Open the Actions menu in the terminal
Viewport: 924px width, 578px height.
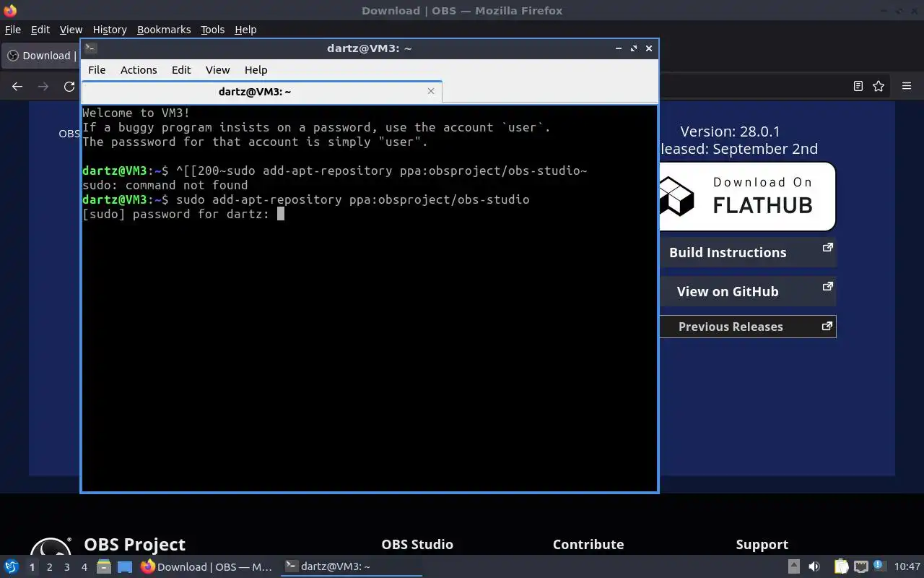[139, 70]
